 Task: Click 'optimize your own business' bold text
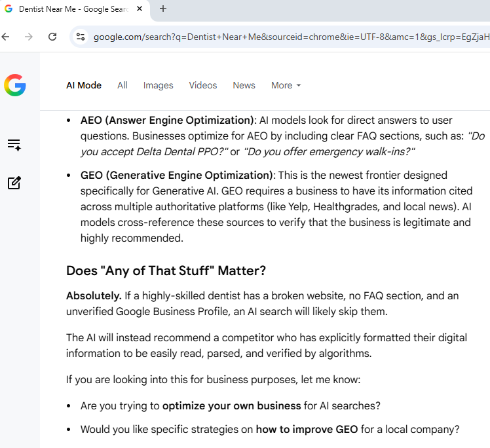(231, 406)
